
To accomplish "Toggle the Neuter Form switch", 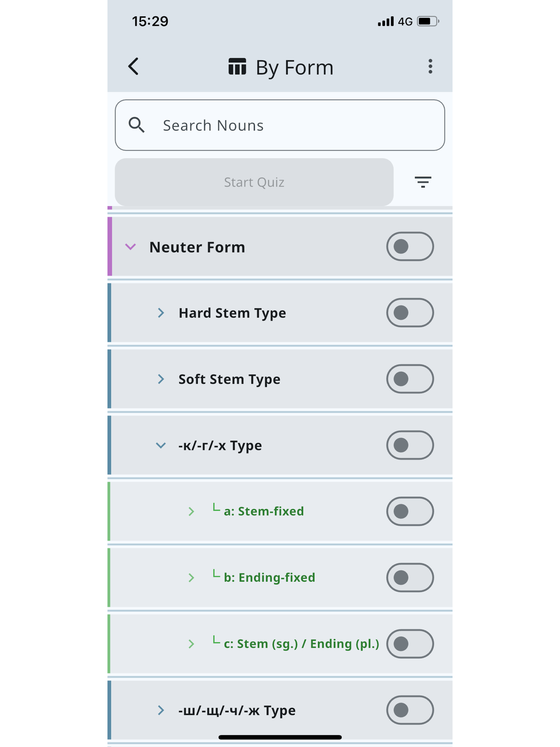I will [410, 246].
